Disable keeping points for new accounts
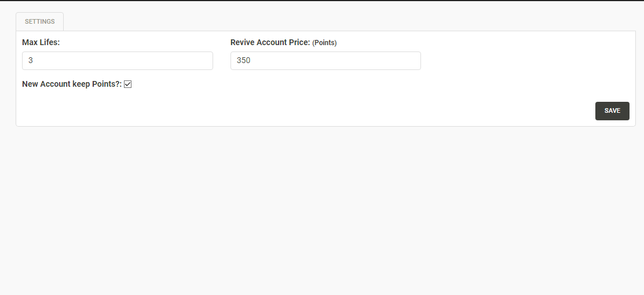Screen dimensions: 644x295 pos(128,84)
